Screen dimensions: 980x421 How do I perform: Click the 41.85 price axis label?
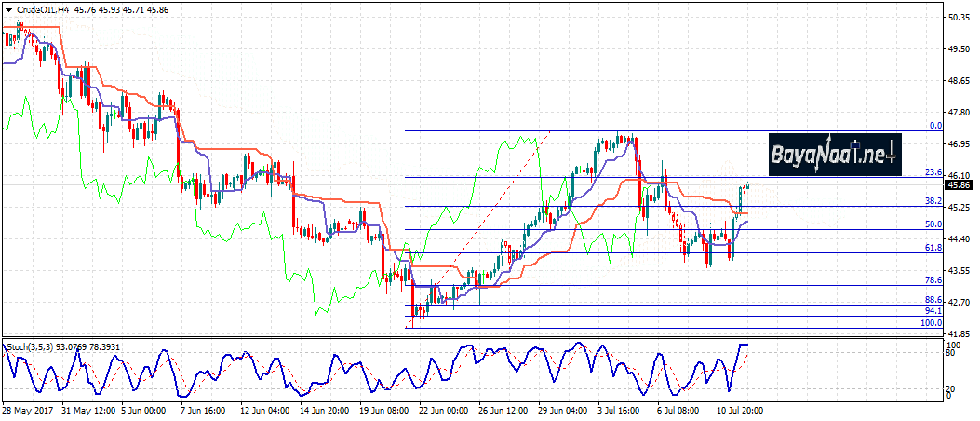[960, 333]
